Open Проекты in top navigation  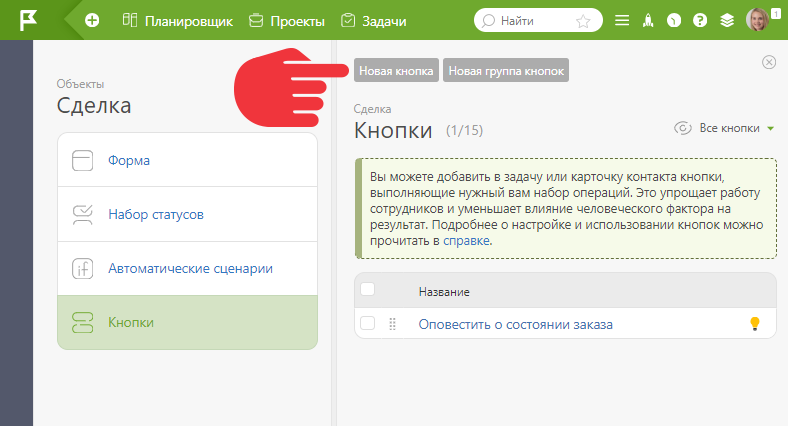[287, 21]
